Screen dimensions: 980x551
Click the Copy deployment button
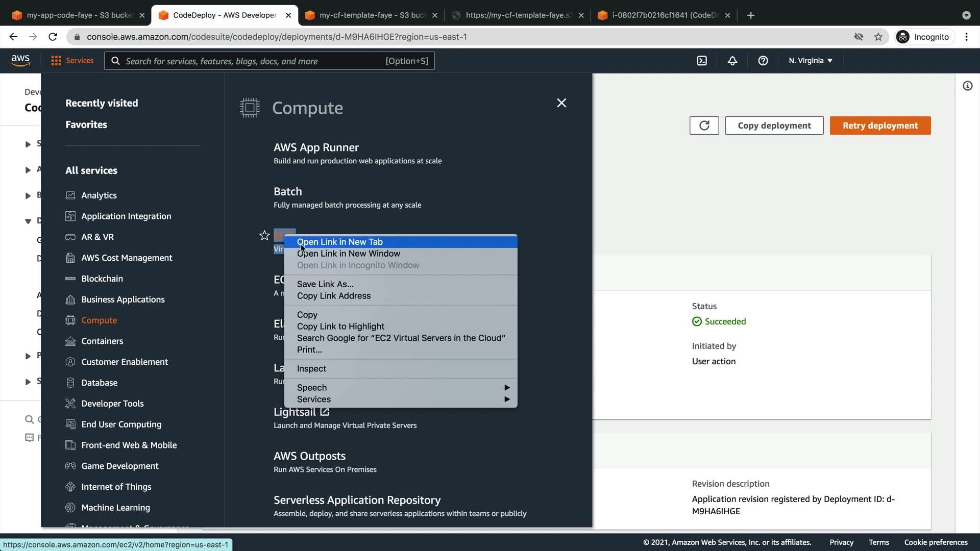(x=774, y=126)
